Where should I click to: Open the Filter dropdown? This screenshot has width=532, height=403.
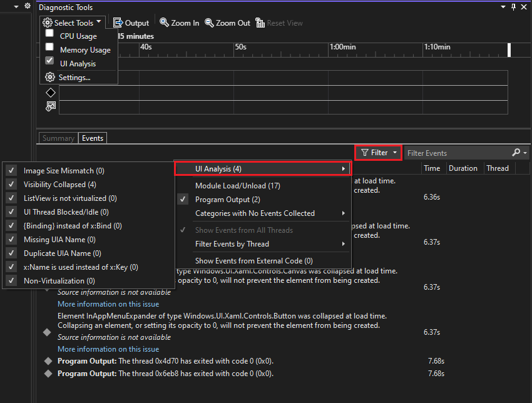tap(378, 152)
